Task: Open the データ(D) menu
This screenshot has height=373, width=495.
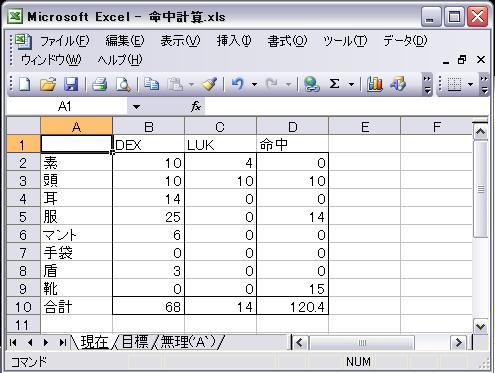Action: tap(405, 41)
